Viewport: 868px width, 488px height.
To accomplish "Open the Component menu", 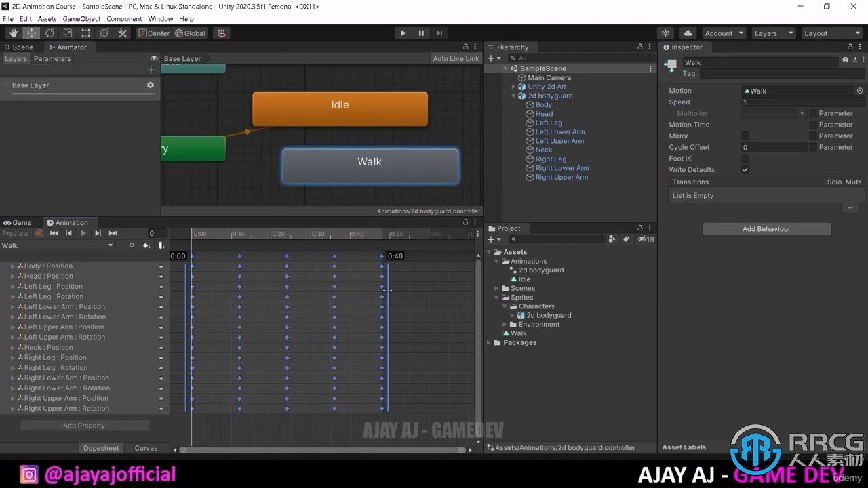I will pos(124,19).
